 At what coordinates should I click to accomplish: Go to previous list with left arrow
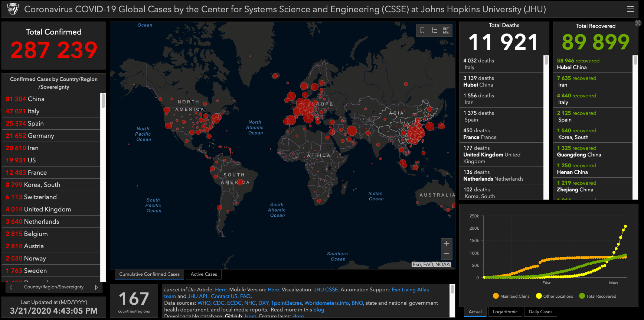(11, 287)
